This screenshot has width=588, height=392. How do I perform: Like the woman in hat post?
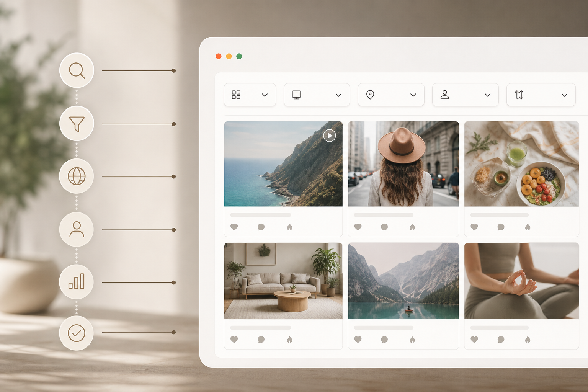pos(358,227)
